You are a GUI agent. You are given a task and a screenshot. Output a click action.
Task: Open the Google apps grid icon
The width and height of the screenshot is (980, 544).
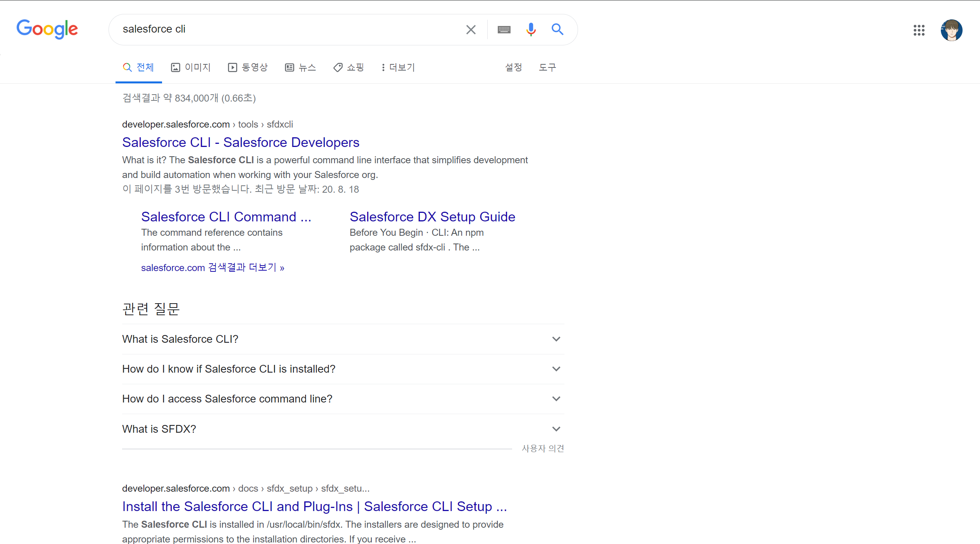(x=919, y=30)
